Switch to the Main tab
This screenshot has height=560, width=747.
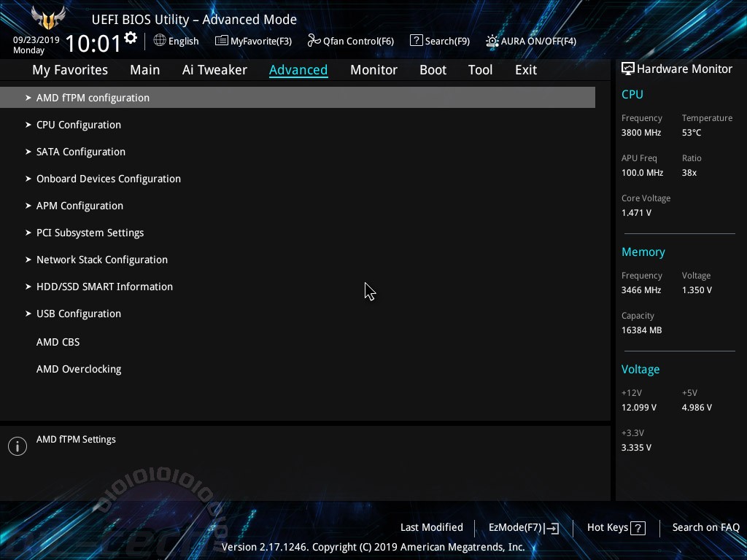point(145,70)
